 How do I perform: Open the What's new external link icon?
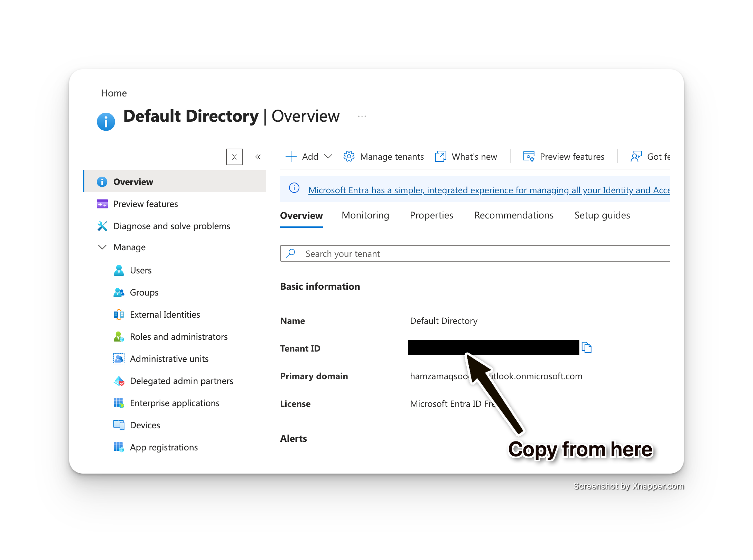440,157
